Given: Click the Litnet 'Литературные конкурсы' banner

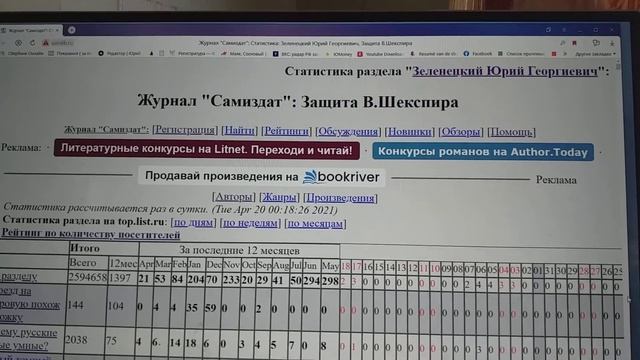Looking at the screenshot, I should coord(207,149).
